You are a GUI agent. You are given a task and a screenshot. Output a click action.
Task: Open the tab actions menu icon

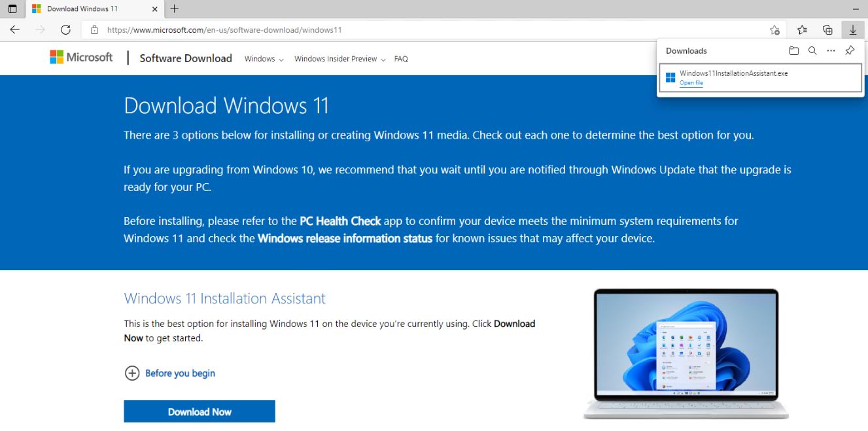click(x=12, y=9)
